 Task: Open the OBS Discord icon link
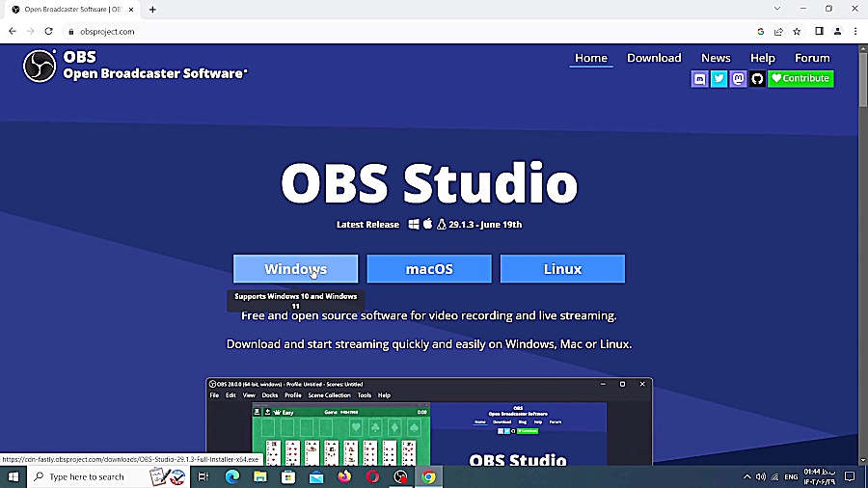[x=700, y=78]
